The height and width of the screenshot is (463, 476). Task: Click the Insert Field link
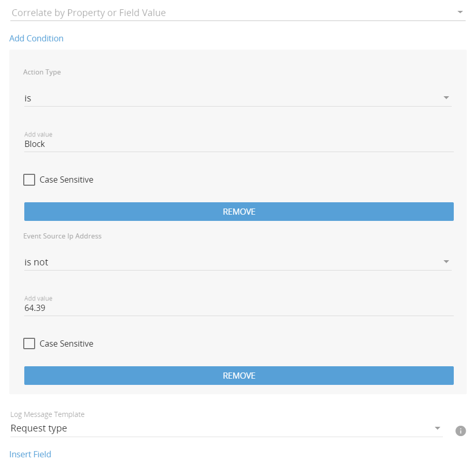(30, 454)
